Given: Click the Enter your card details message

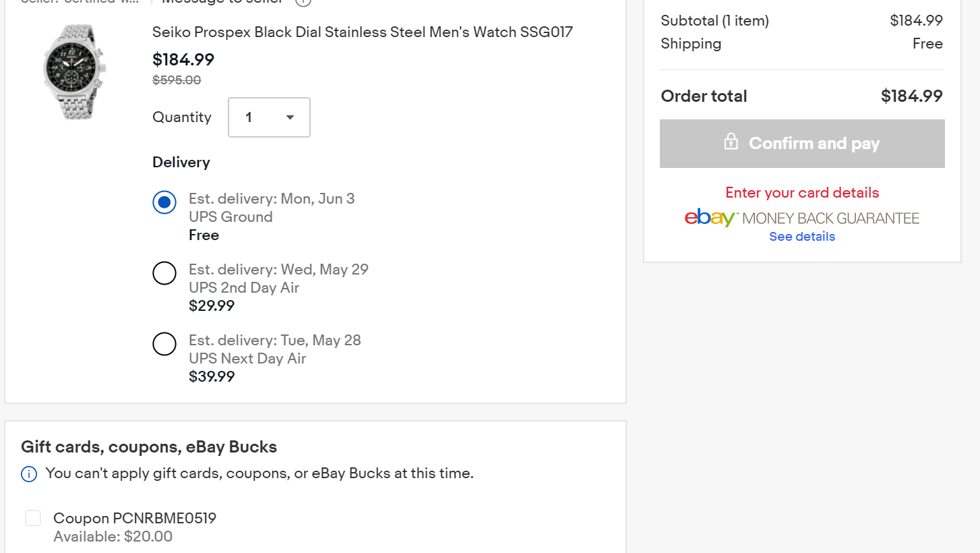Looking at the screenshot, I should pos(802,193).
